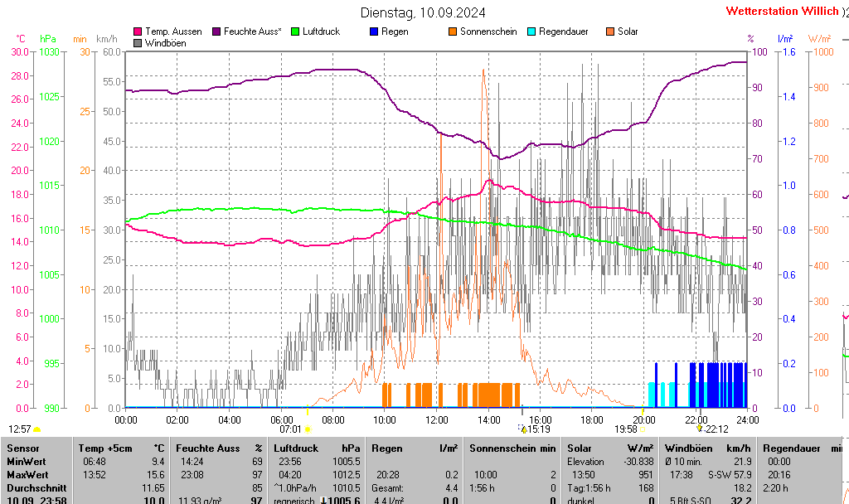Click the 'Durchschnitt' row label

(36, 487)
